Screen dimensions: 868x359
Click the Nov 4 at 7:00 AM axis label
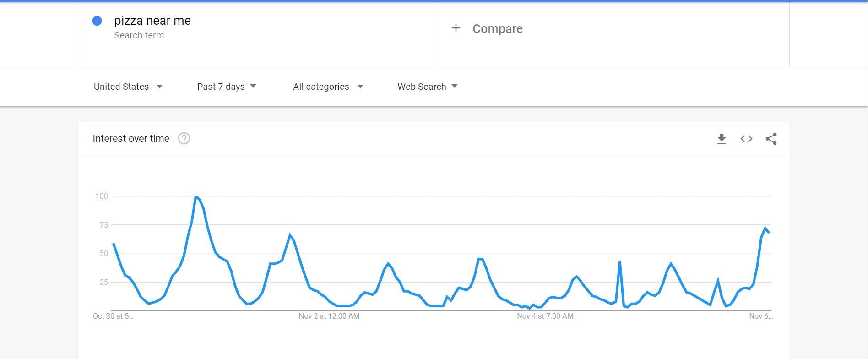click(545, 316)
